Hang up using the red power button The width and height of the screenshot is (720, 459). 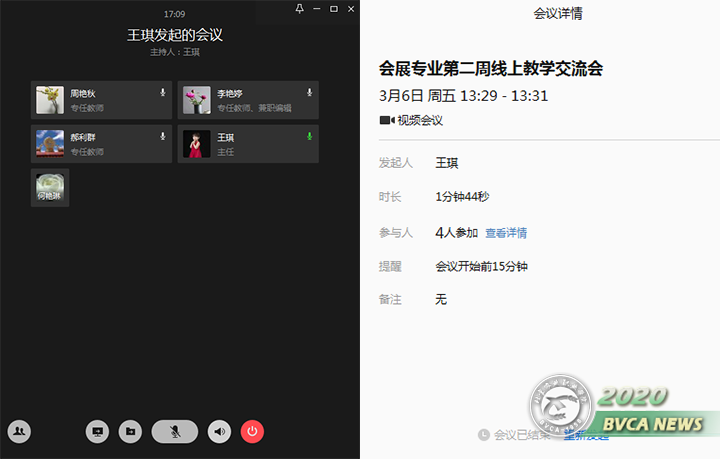(x=252, y=431)
